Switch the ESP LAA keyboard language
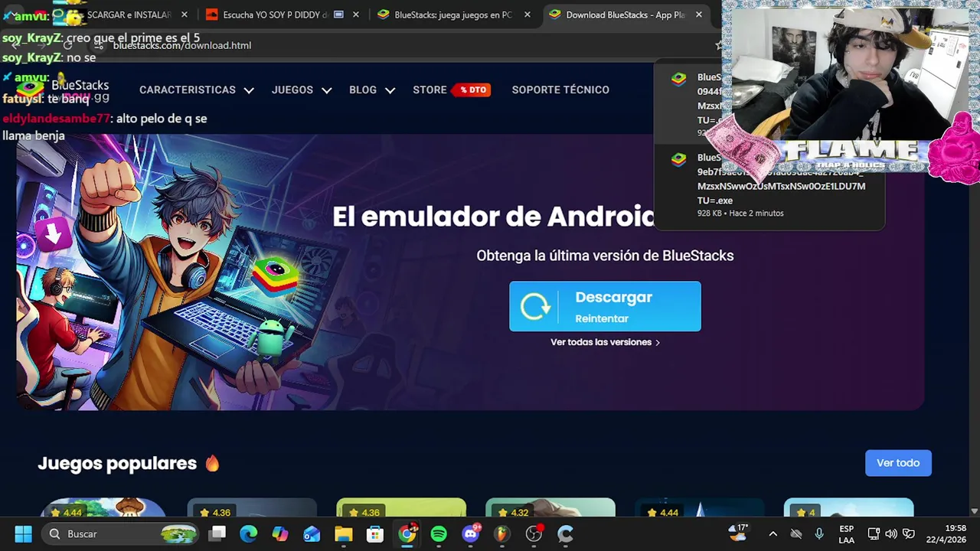This screenshot has height=551, width=980. tap(846, 534)
